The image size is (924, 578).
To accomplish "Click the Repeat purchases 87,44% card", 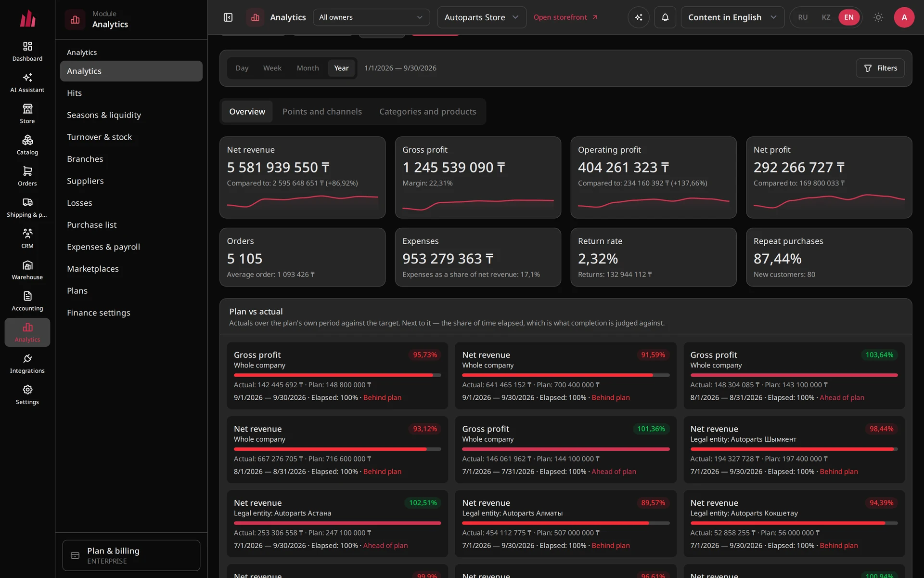I will click(829, 257).
